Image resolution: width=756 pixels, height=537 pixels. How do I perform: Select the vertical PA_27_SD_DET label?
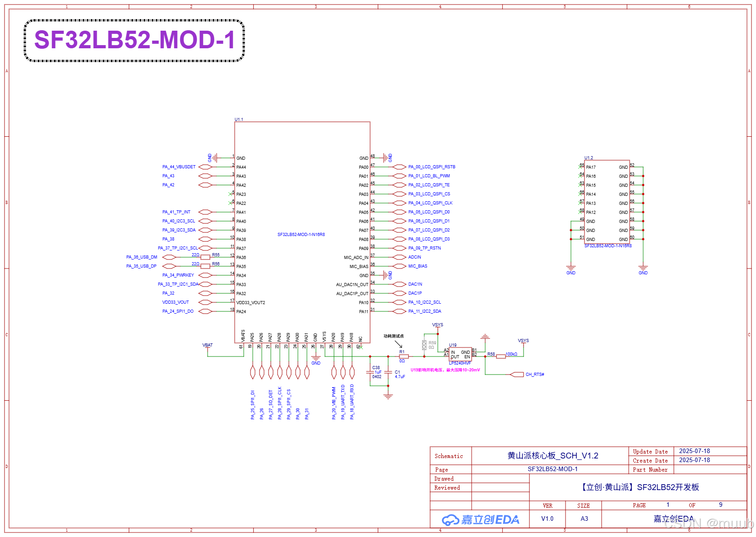pos(271,405)
